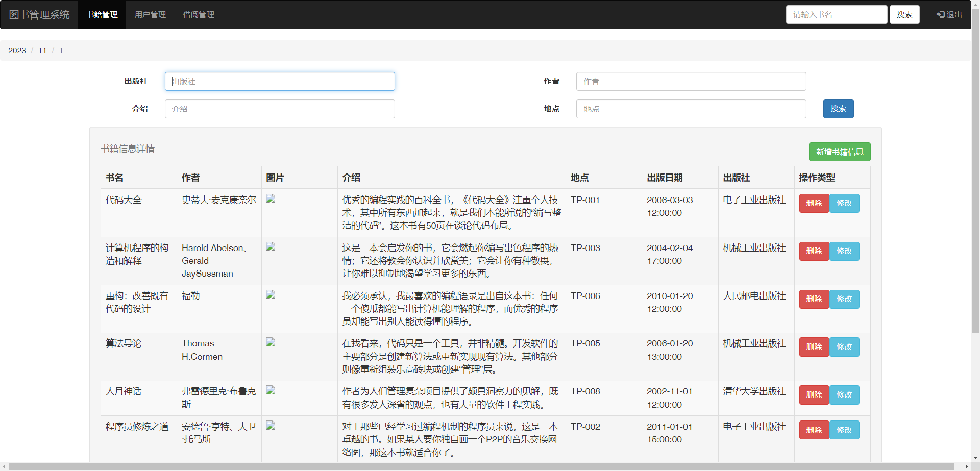
Task: Switch to the 用户管理 tab
Action: pyautogui.click(x=150, y=15)
